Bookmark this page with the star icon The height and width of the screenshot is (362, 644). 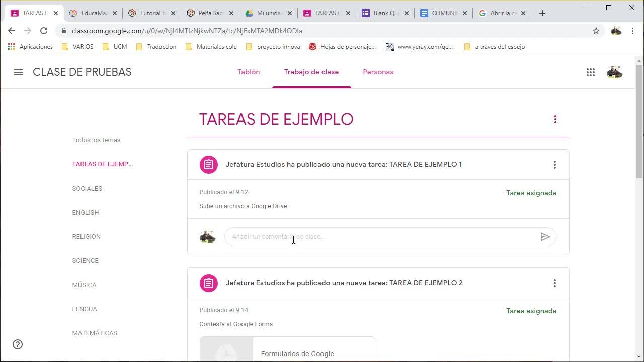tap(596, 31)
